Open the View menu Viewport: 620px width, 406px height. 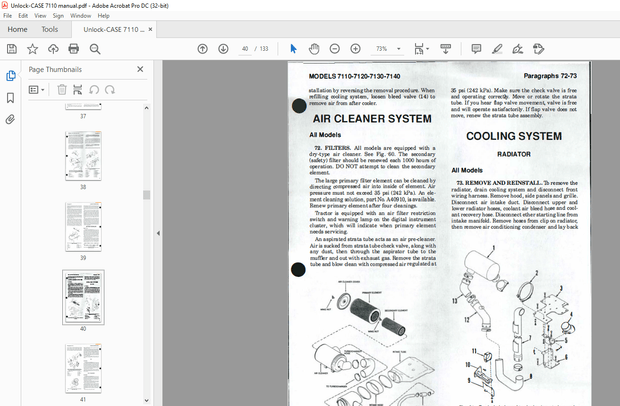(x=40, y=16)
